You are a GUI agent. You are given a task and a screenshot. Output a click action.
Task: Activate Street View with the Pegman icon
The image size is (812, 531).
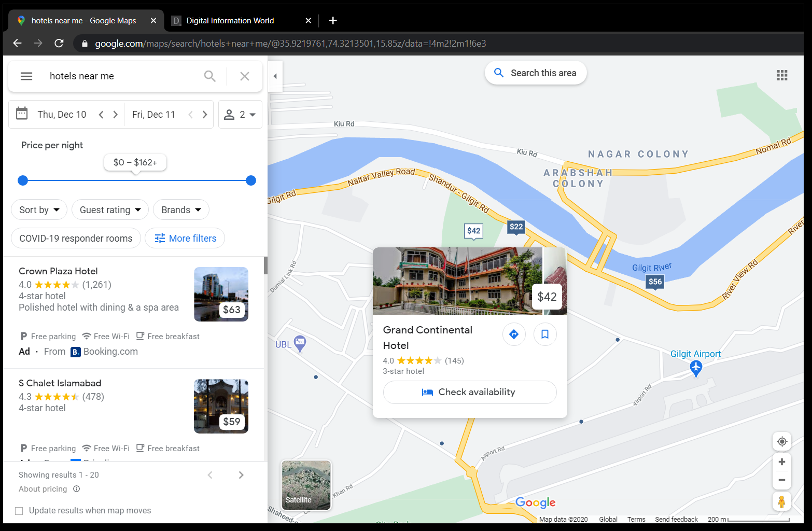click(781, 501)
